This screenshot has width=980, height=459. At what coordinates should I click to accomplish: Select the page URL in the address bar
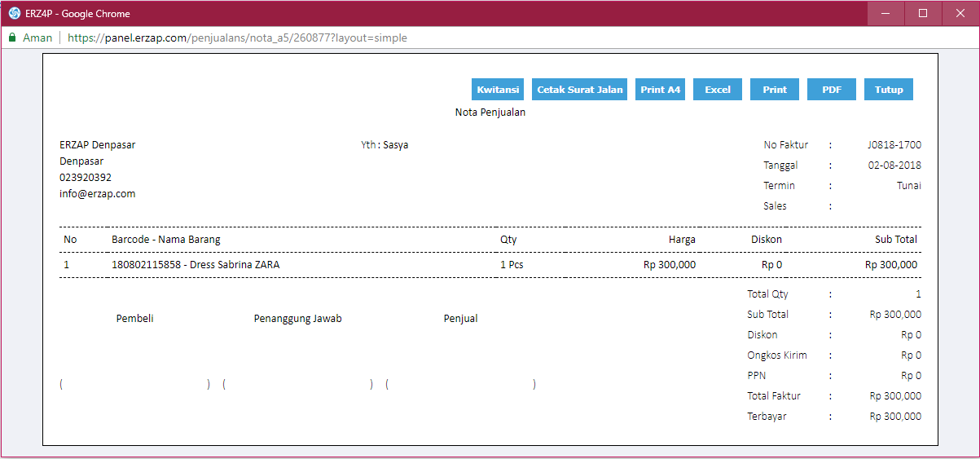pyautogui.click(x=237, y=38)
